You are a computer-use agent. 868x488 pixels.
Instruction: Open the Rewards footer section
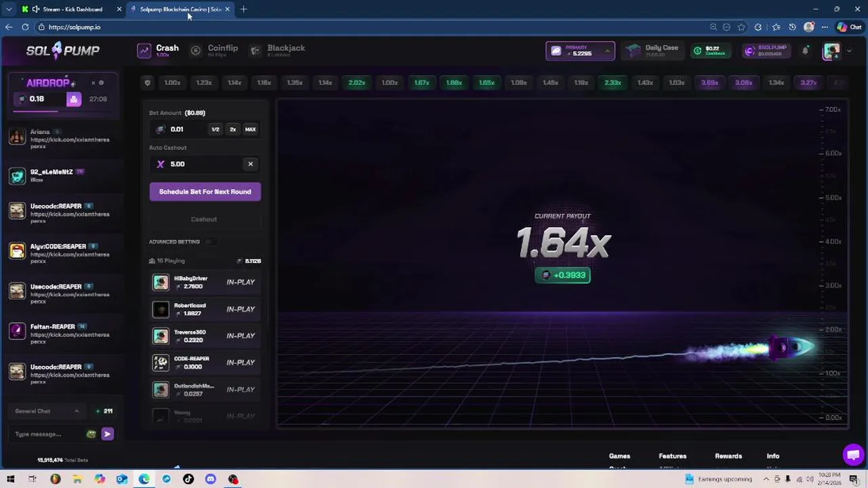728,456
